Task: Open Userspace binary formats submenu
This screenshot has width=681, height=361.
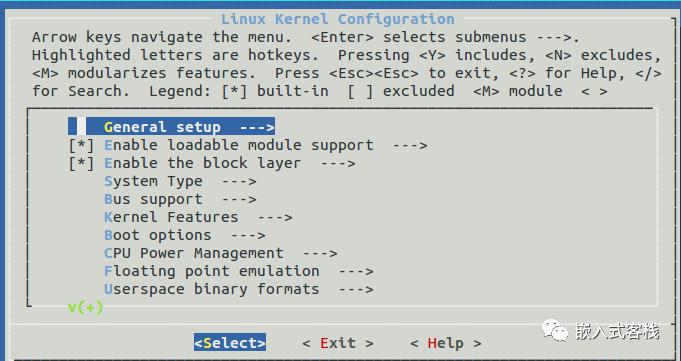Action: [238, 289]
